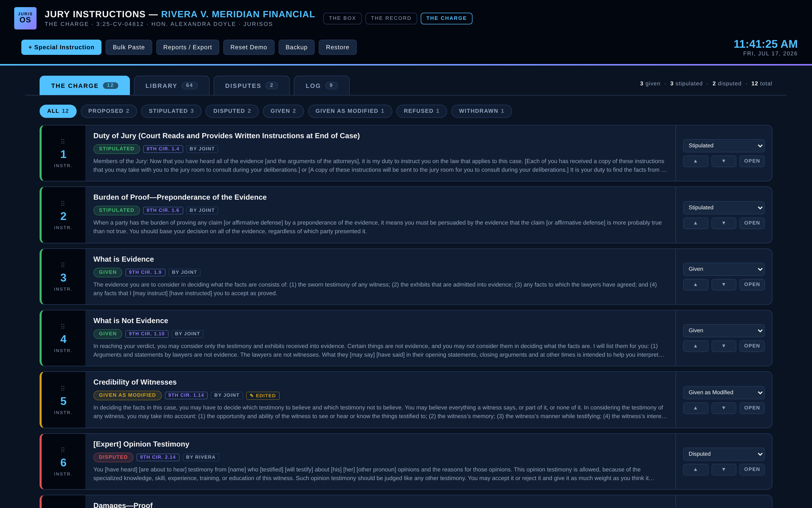Image resolution: width=812 pixels, height=508 pixels.
Task: Move What is Not Evidence up
Action: point(696,346)
